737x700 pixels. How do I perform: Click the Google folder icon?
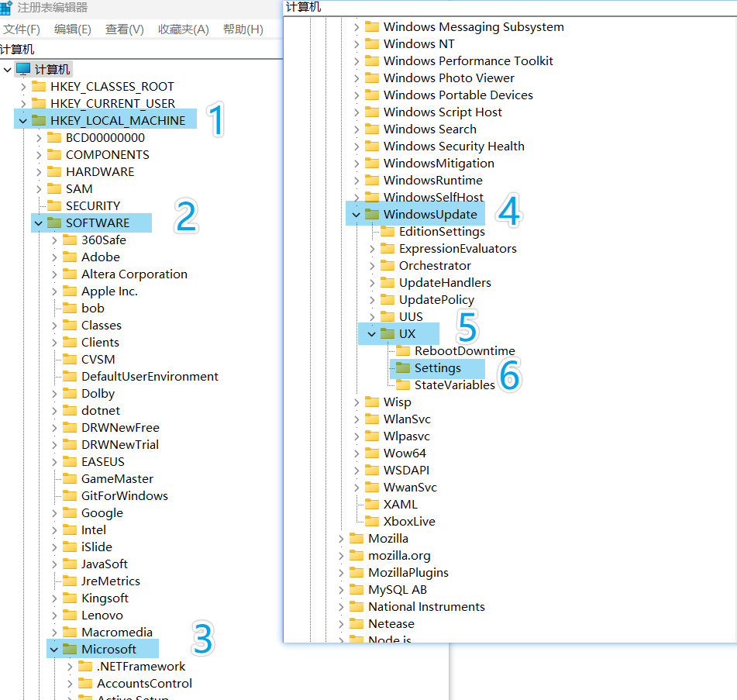click(x=70, y=512)
